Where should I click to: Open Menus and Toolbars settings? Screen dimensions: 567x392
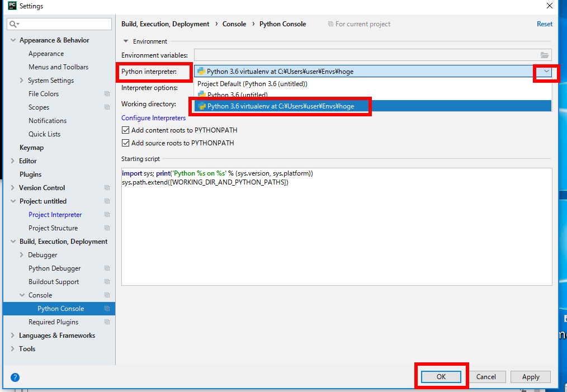tap(59, 67)
